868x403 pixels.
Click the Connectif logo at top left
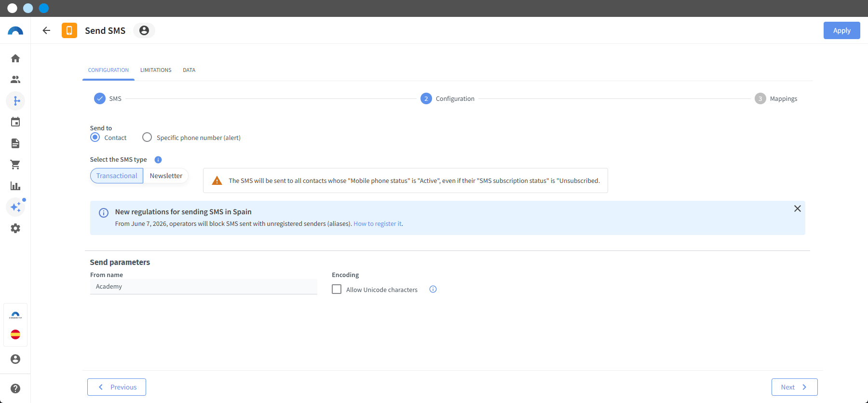tap(15, 31)
